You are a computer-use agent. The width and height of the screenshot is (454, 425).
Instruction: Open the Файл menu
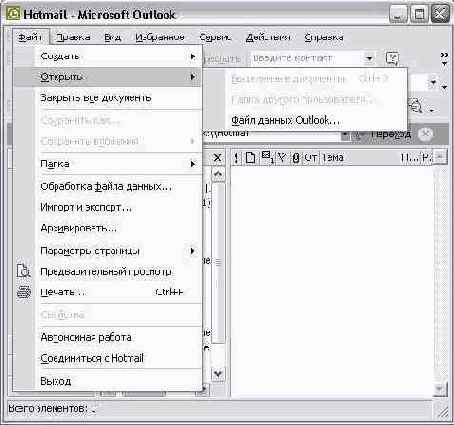(30, 37)
